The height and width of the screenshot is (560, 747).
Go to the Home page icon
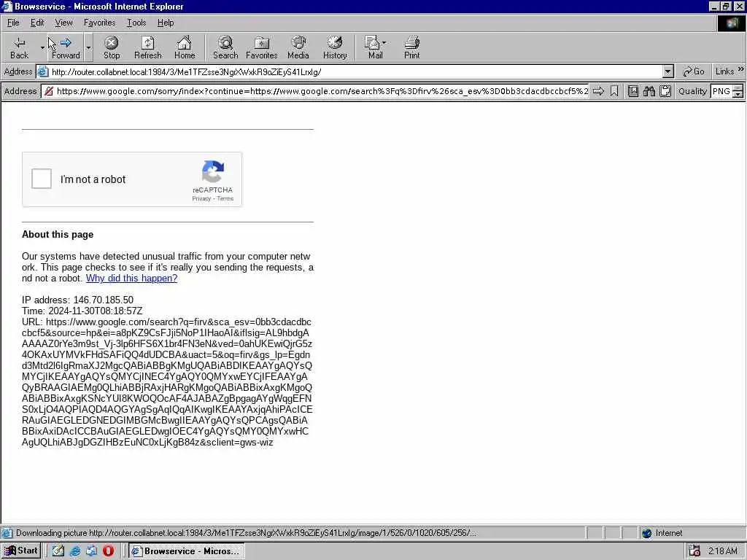click(185, 47)
